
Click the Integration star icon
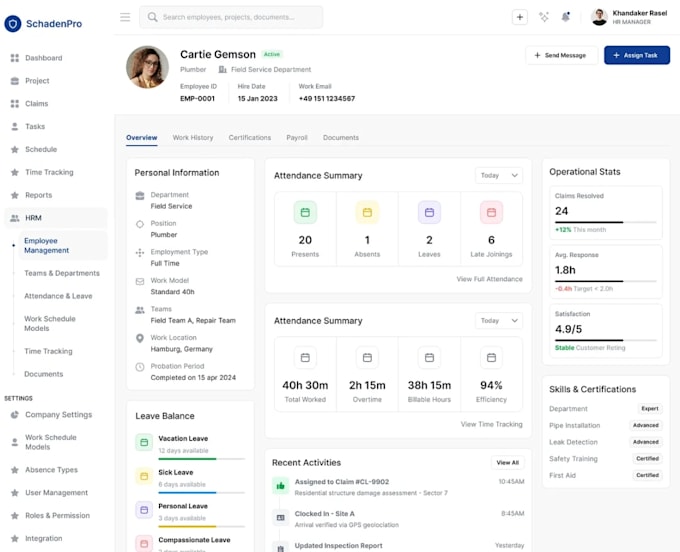point(15,539)
